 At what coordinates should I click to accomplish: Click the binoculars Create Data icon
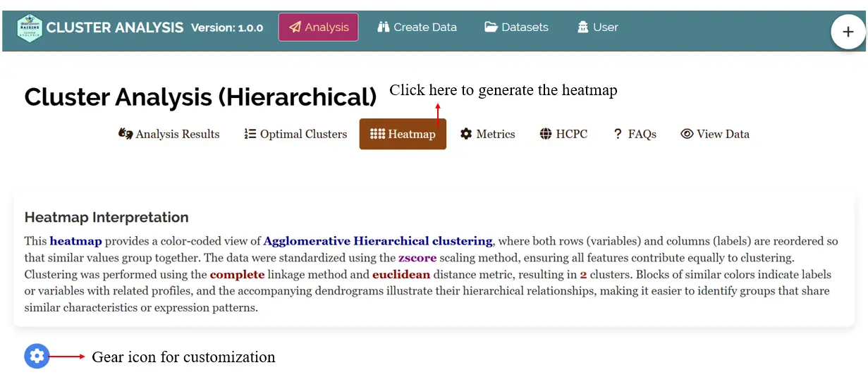[x=384, y=27]
